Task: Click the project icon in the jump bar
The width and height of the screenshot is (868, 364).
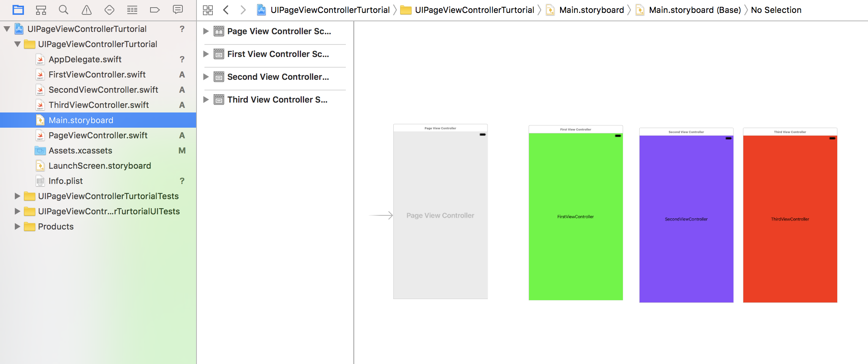Action: coord(261,10)
